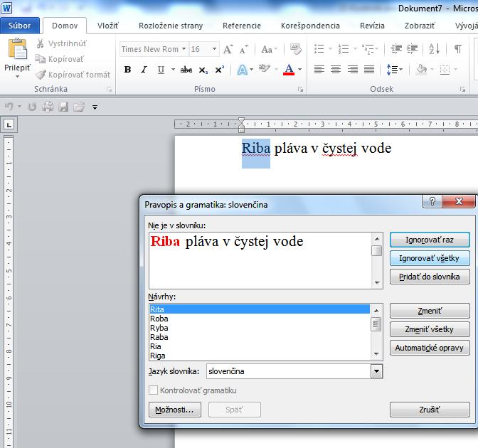478x448 pixels.
Task: Click the Align Left icon
Action: [319, 70]
